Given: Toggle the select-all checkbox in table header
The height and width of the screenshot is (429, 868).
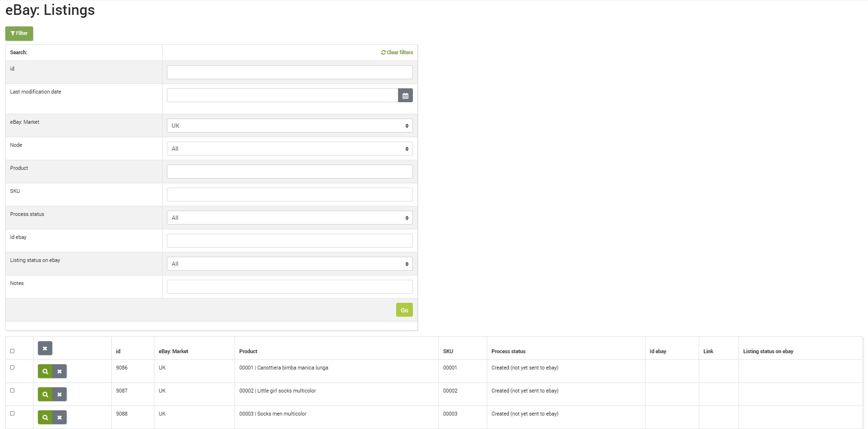Looking at the screenshot, I should click(12, 351).
